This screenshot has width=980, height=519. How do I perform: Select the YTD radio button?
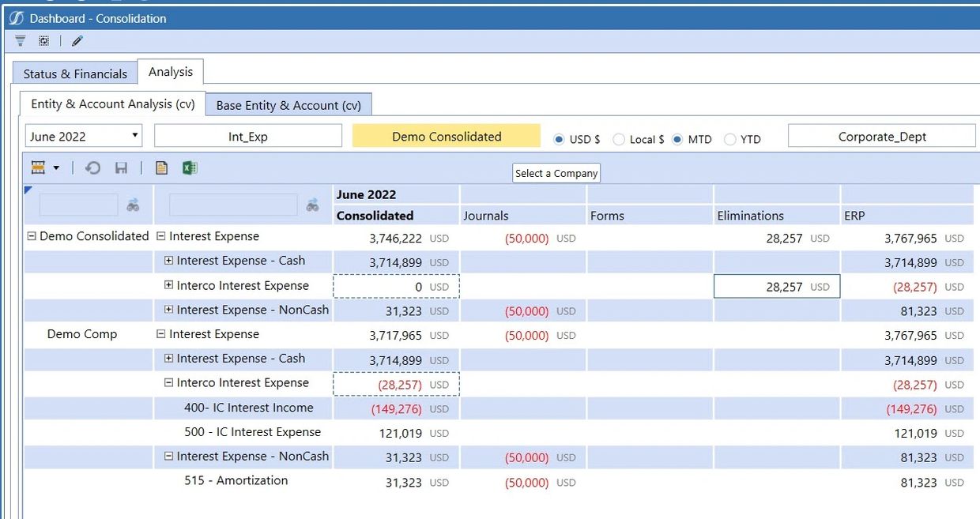(730, 139)
